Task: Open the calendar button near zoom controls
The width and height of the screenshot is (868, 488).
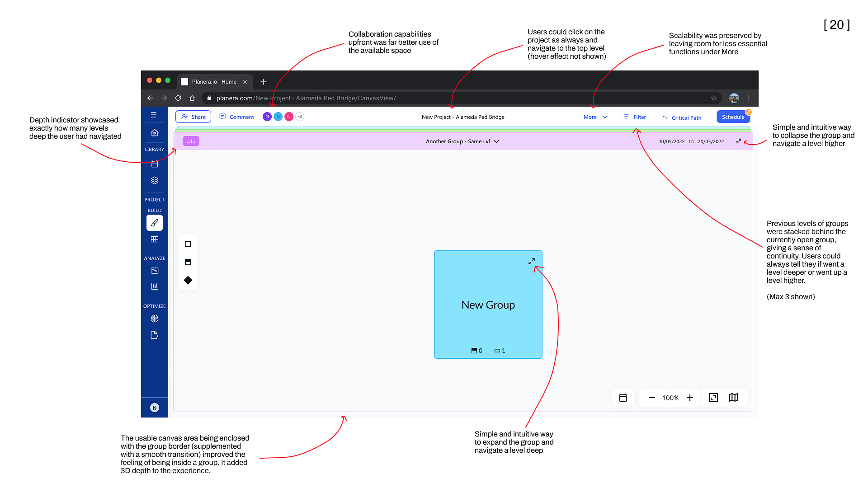Action: click(x=623, y=398)
